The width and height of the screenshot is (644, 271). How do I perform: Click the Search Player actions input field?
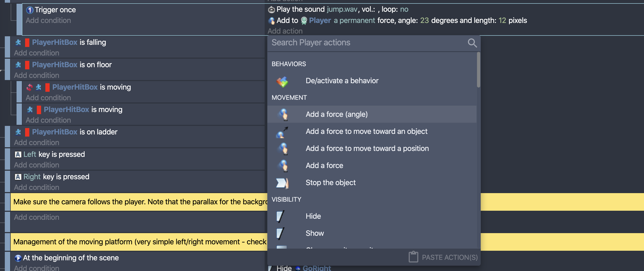tap(347, 42)
